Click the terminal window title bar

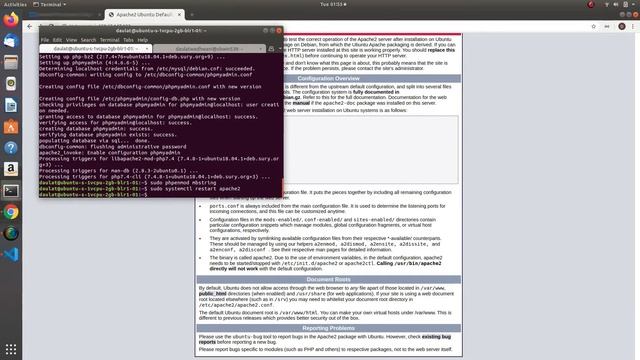pos(161,31)
